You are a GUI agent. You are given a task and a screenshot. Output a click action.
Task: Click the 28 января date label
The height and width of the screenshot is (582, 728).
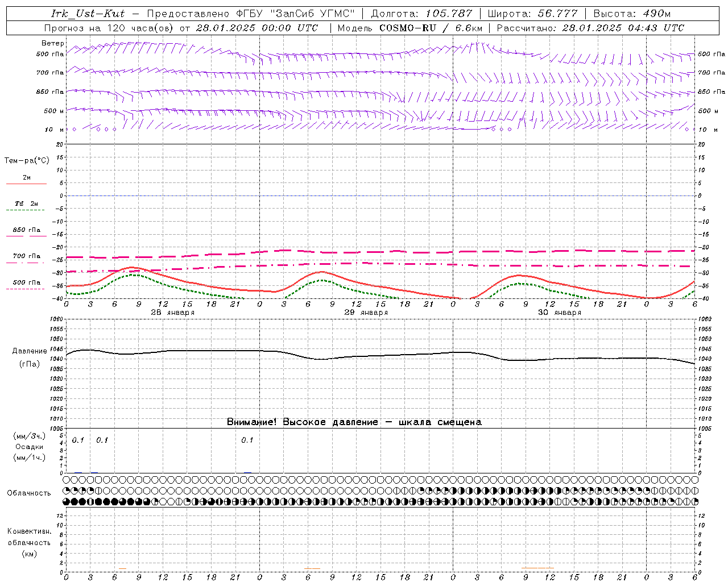click(x=173, y=313)
